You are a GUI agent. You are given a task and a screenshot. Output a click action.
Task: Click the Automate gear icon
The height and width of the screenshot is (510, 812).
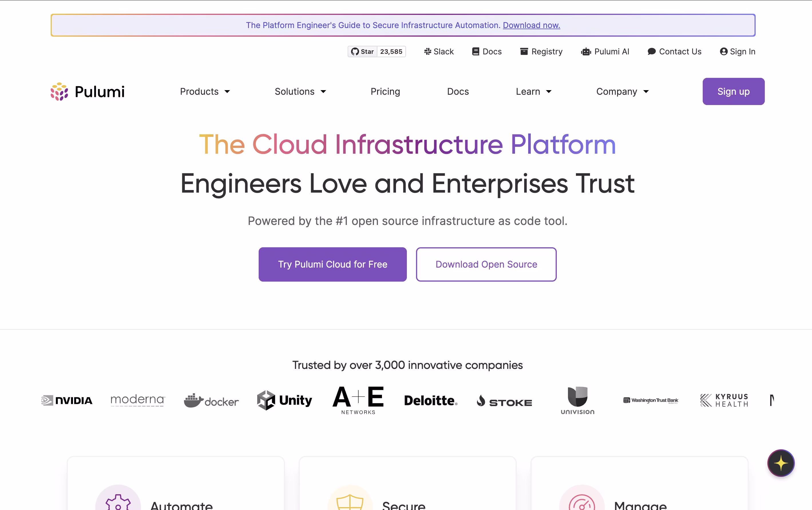point(118,502)
